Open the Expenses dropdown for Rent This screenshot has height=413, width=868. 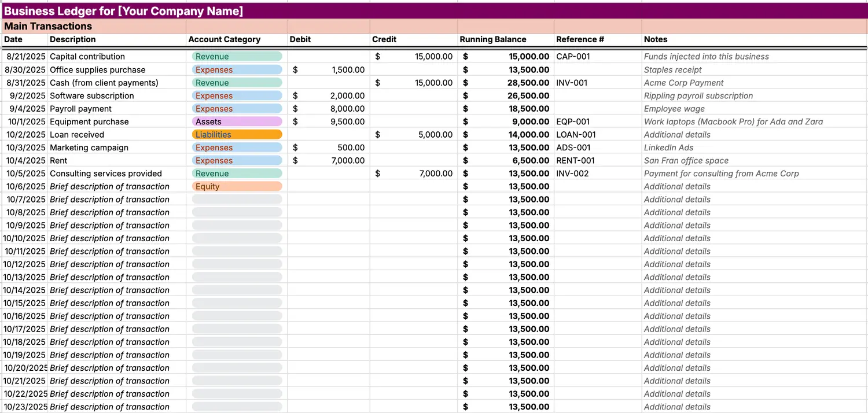(x=237, y=160)
